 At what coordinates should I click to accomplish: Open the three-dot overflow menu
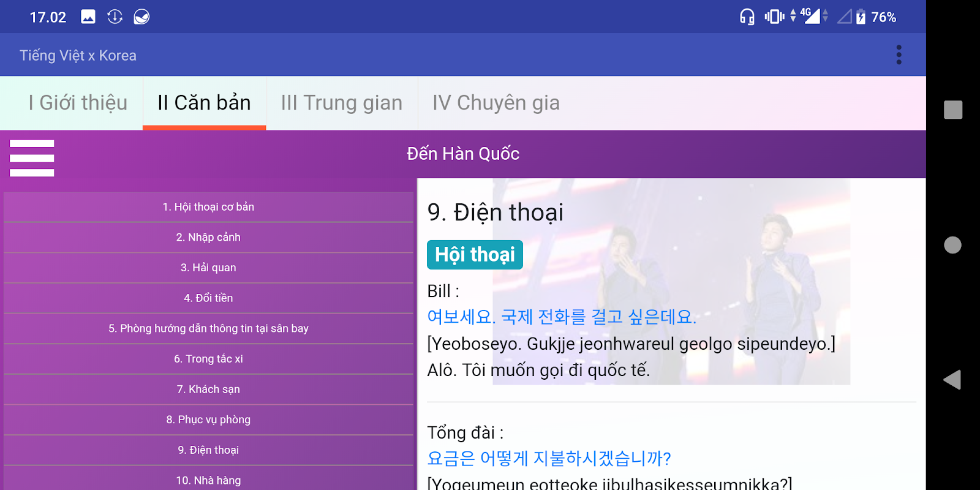[x=899, y=55]
